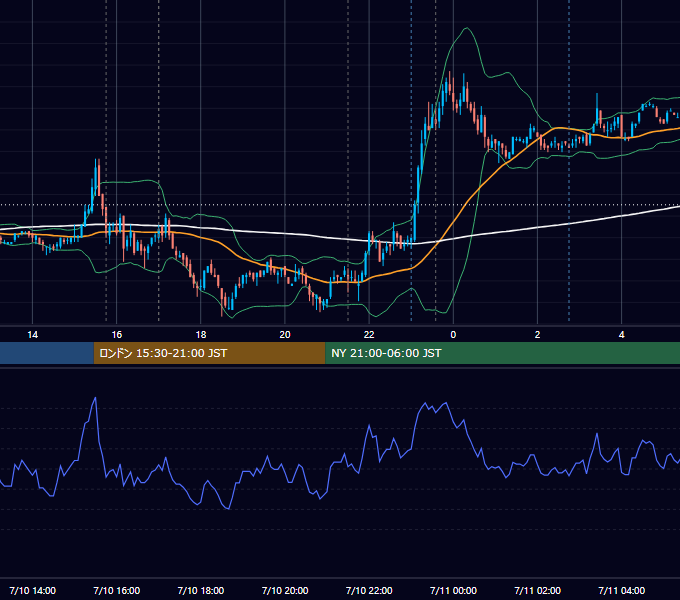Click the blue session bar before ロンドン
This screenshot has height=600, width=680.
coord(47,353)
